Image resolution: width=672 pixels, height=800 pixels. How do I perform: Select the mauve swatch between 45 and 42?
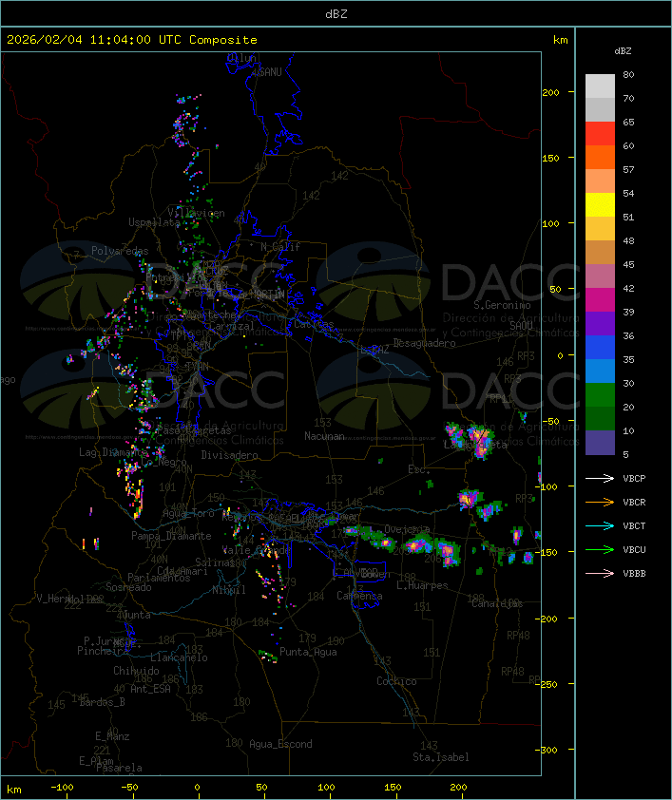click(600, 276)
